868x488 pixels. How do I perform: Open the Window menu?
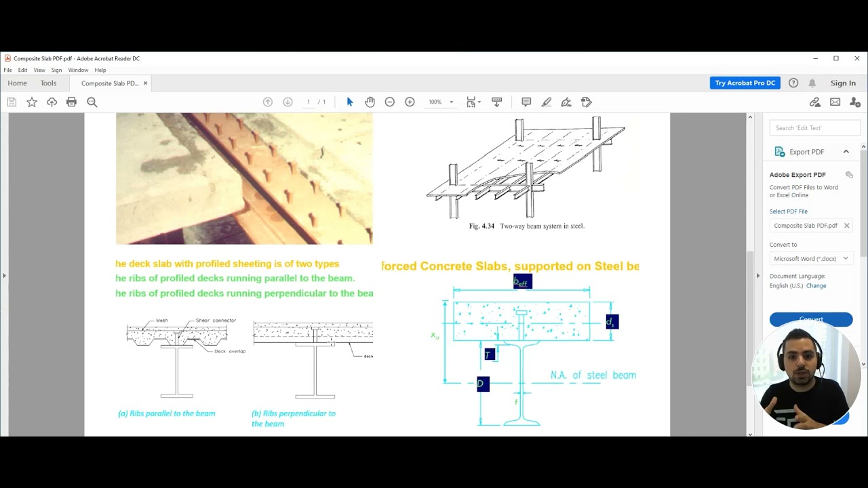78,70
